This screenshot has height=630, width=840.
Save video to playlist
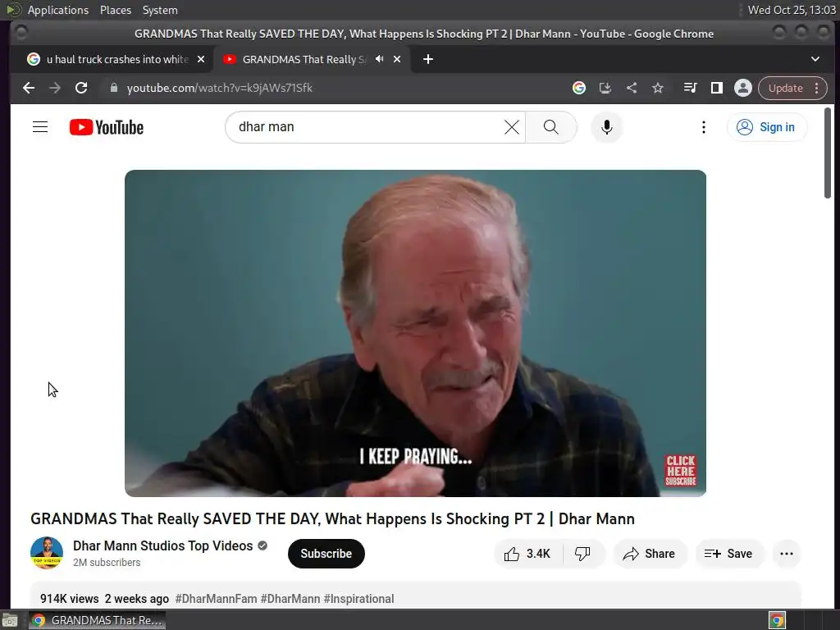coord(728,554)
